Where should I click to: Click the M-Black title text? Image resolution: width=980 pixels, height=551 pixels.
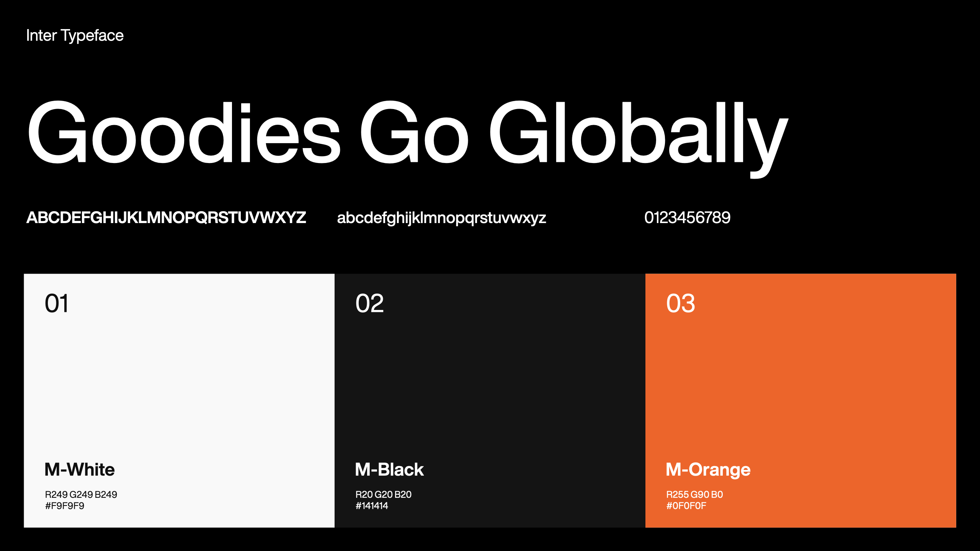389,469
